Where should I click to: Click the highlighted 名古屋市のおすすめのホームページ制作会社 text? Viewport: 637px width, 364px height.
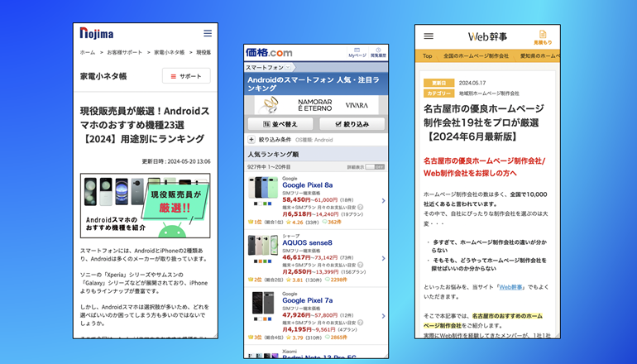(x=483, y=321)
